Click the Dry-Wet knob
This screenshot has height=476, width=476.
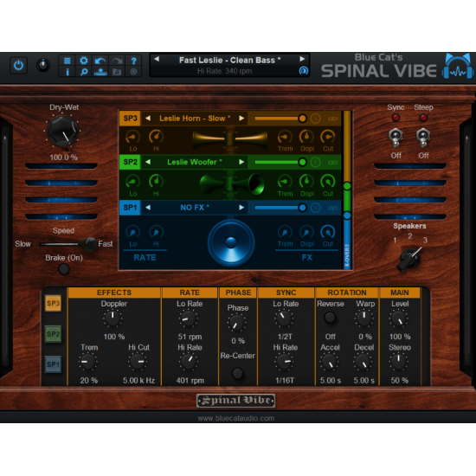tap(62, 131)
